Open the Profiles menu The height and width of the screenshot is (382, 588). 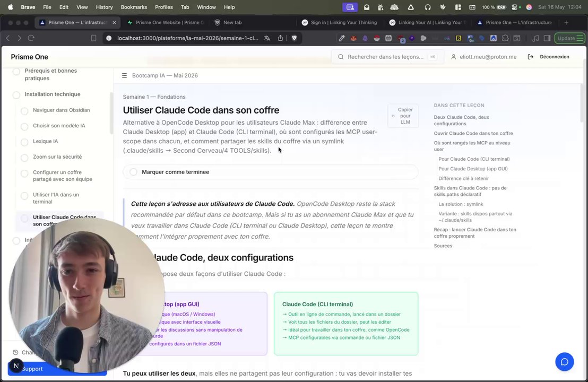click(x=164, y=7)
